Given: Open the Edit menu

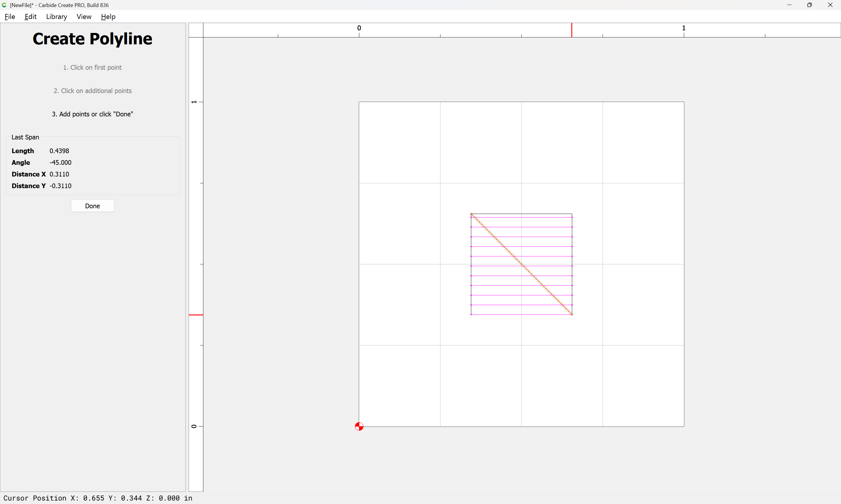Looking at the screenshot, I should pos(30,17).
